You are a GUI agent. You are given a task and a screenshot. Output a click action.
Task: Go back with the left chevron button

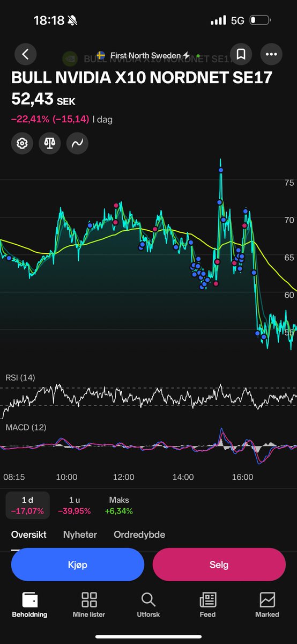point(25,54)
